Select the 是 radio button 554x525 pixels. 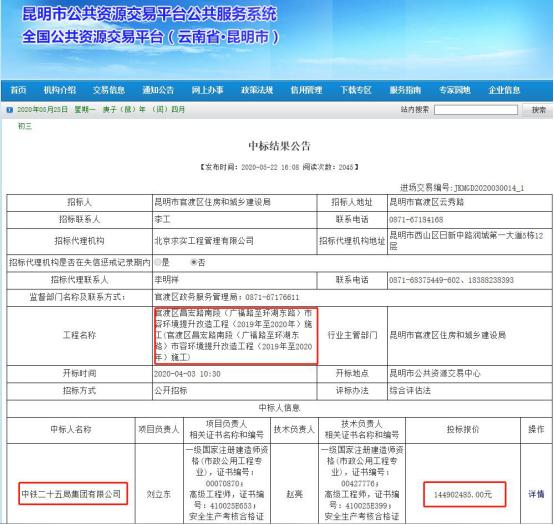[158, 262]
